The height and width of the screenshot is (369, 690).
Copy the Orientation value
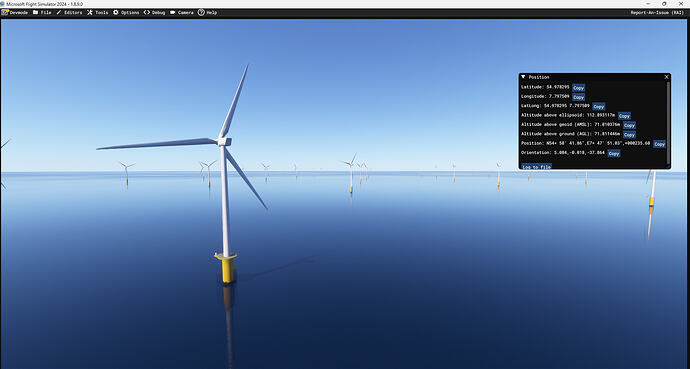point(614,153)
